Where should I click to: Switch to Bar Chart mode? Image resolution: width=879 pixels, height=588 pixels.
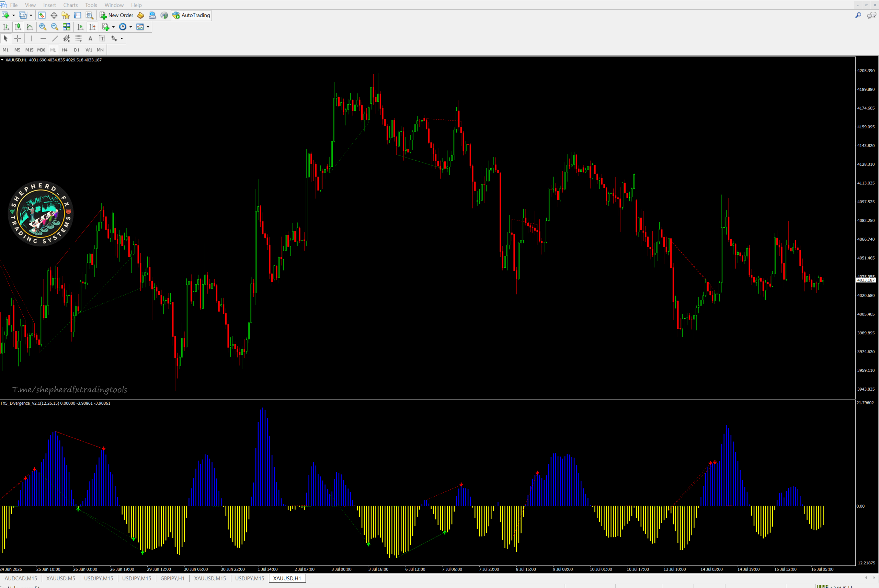click(x=6, y=27)
